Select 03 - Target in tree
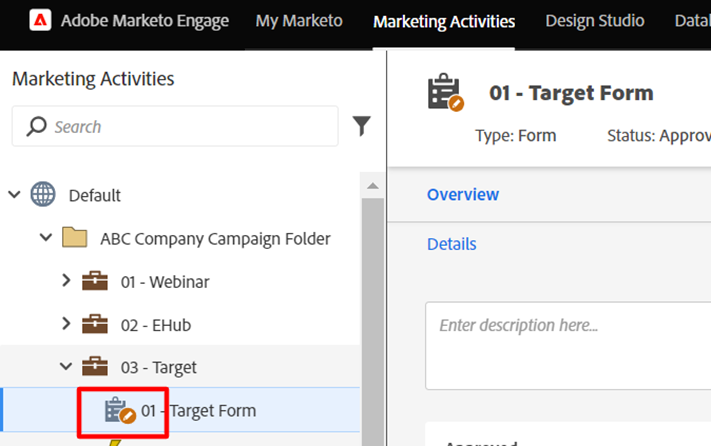This screenshot has width=711, height=446. tap(159, 368)
